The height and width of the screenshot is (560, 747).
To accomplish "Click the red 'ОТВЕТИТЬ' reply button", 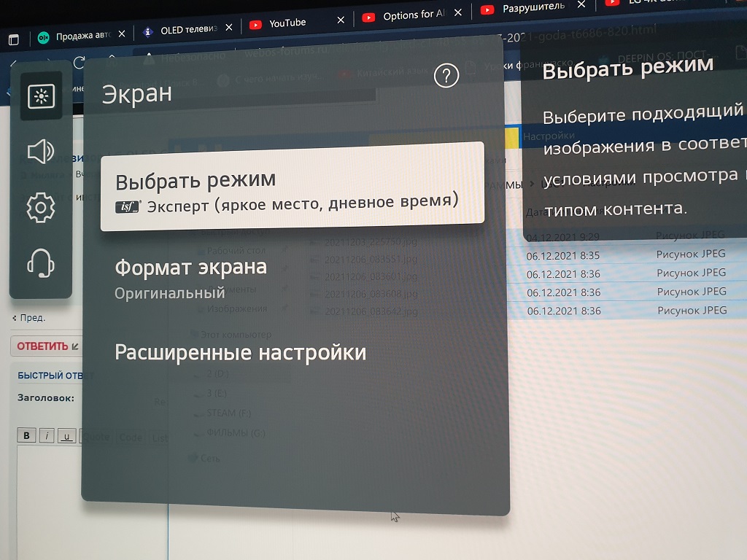I will [x=45, y=346].
